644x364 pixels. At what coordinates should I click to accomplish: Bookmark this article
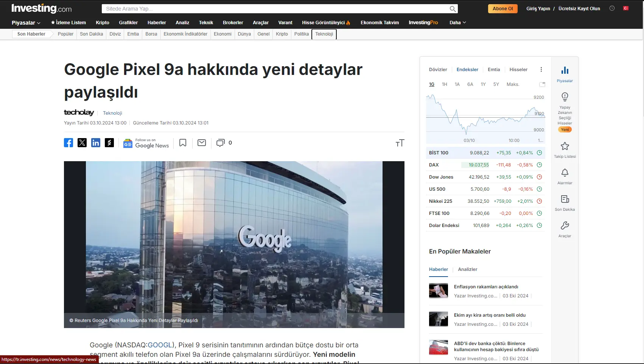183,143
